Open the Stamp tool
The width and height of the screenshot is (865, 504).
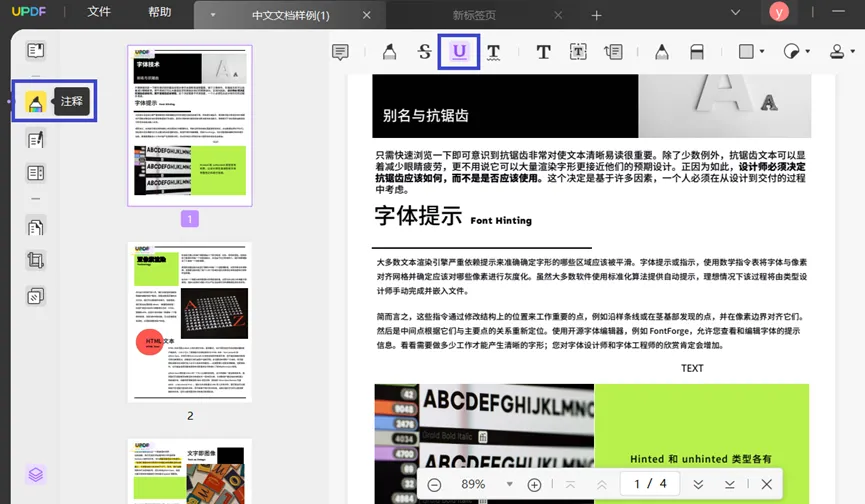pos(837,51)
